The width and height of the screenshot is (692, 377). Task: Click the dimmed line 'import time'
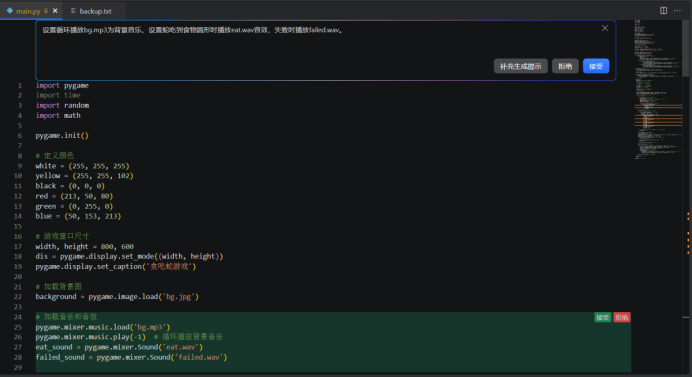[x=58, y=95]
